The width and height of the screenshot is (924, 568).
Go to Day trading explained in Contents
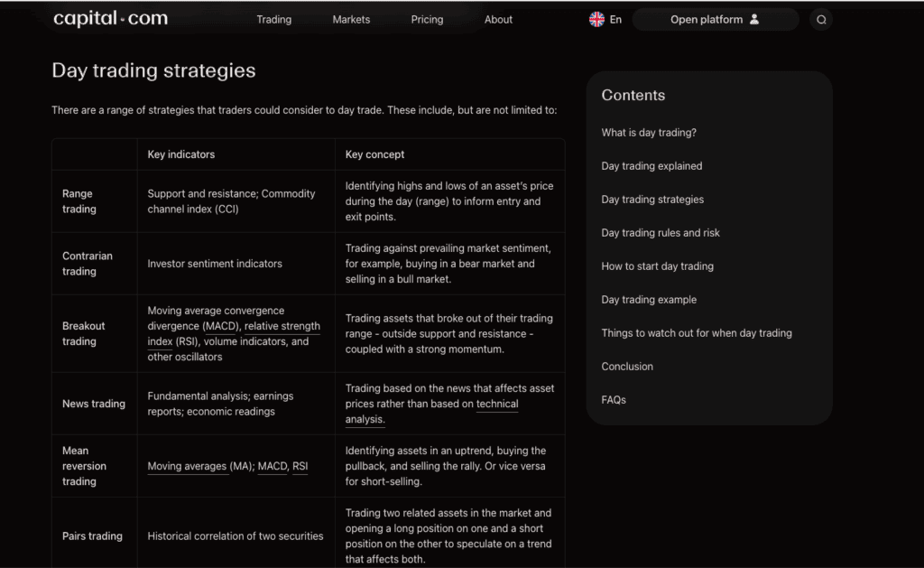(x=651, y=166)
